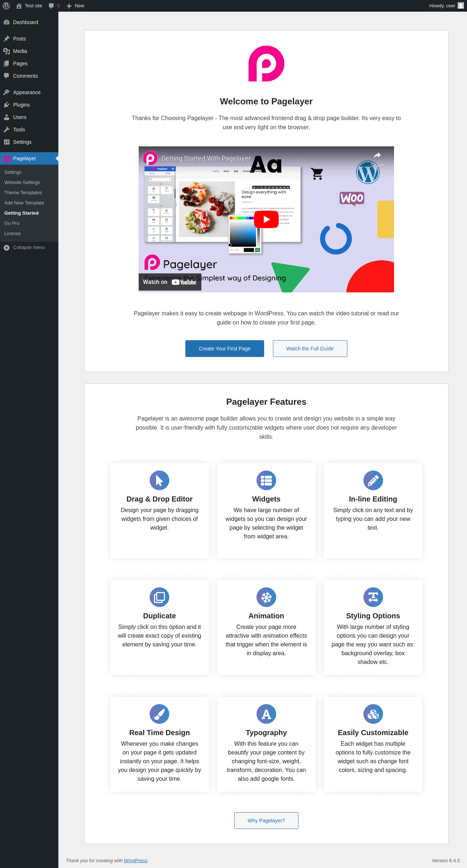
Task: Open Website Settings submenu item
Action: 29,183
